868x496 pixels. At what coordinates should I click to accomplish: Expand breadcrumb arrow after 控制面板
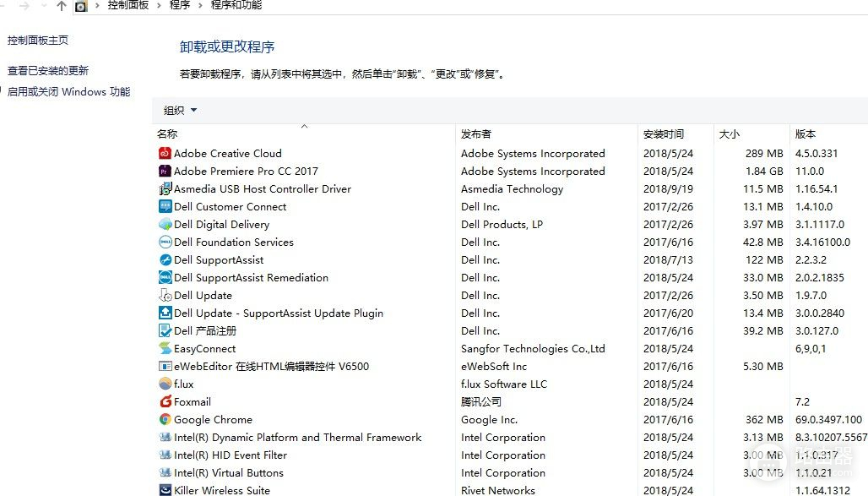pyautogui.click(x=160, y=5)
